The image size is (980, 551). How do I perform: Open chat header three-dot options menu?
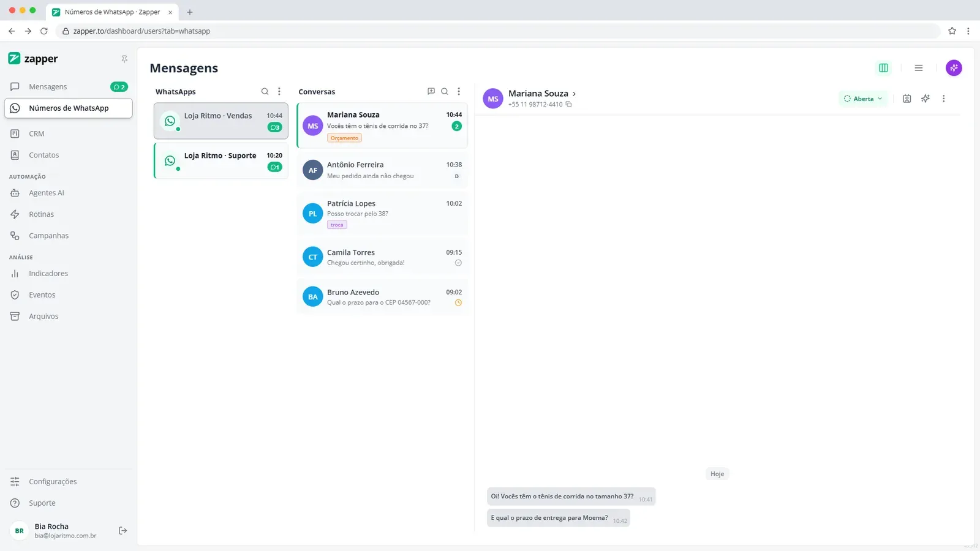(x=944, y=99)
